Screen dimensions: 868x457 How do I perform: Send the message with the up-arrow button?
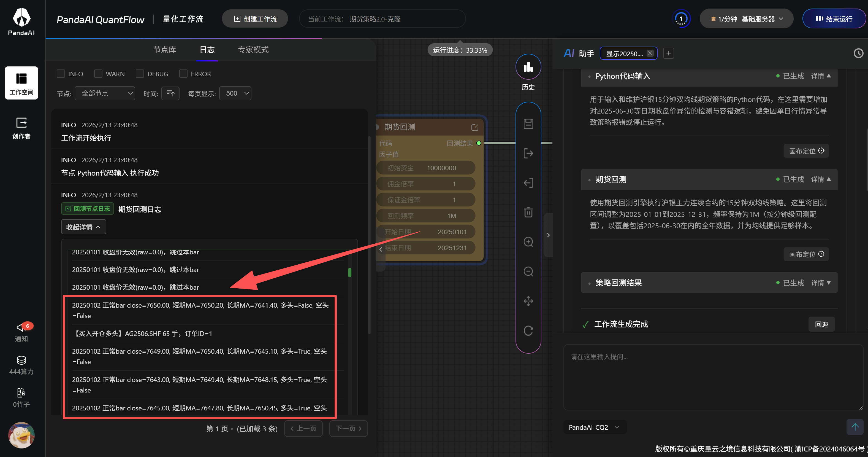point(855,427)
